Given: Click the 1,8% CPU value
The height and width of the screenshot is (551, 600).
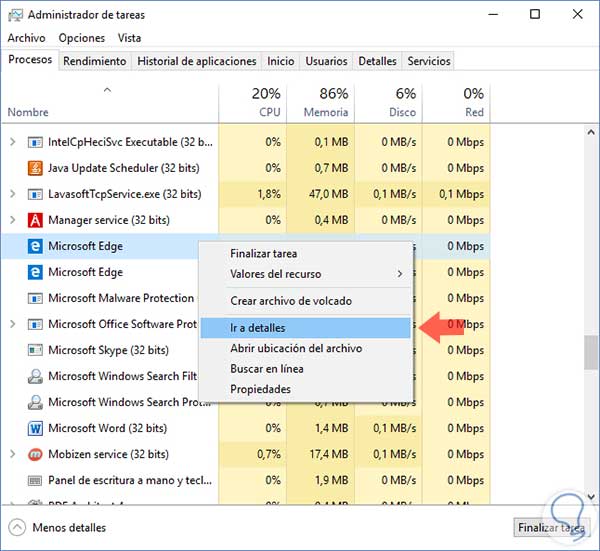Looking at the screenshot, I should pyautogui.click(x=269, y=194).
